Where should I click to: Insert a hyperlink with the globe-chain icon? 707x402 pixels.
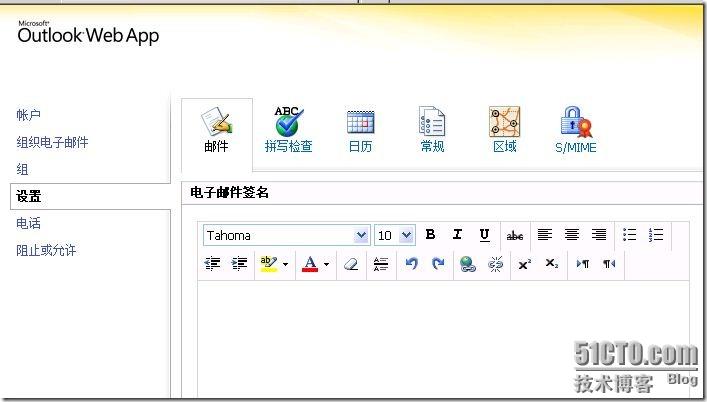467,264
